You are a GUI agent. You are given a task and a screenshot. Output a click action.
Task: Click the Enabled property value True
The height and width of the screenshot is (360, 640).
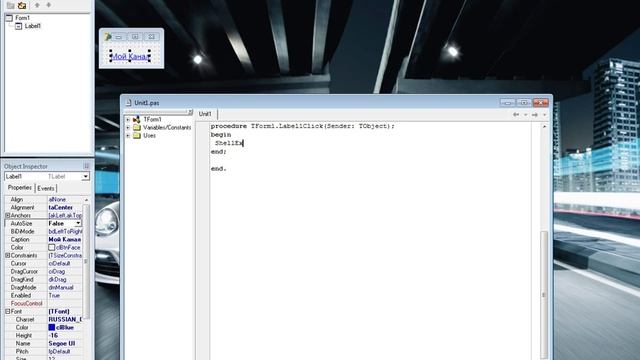(54, 296)
